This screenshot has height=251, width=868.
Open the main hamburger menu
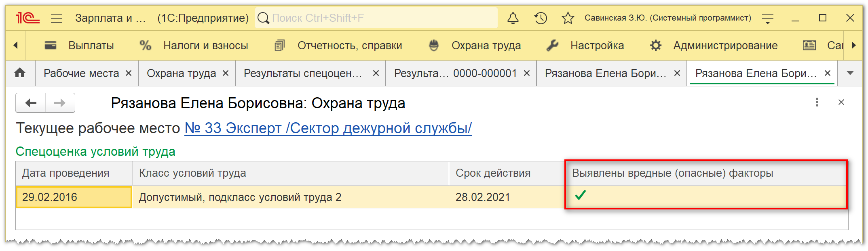(57, 18)
